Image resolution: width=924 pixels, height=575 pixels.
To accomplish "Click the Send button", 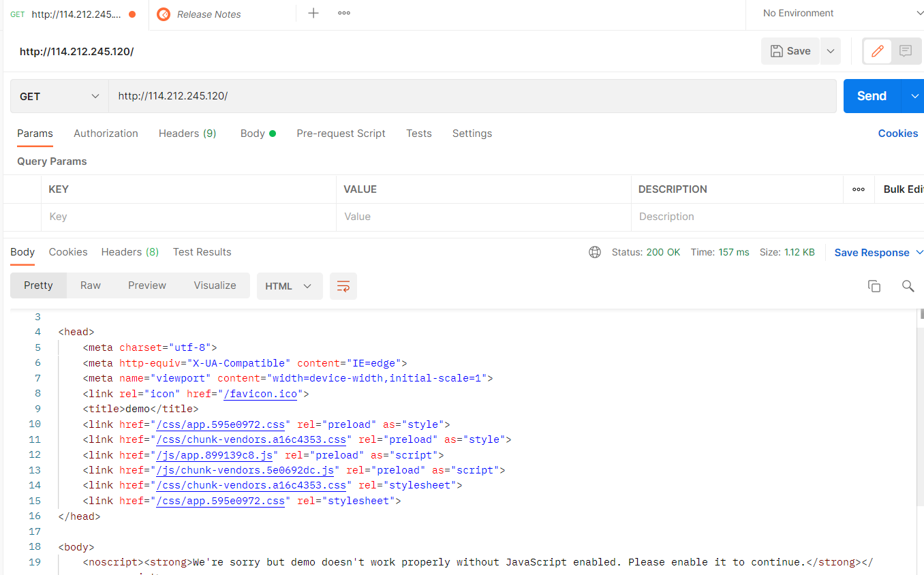I will coord(872,96).
